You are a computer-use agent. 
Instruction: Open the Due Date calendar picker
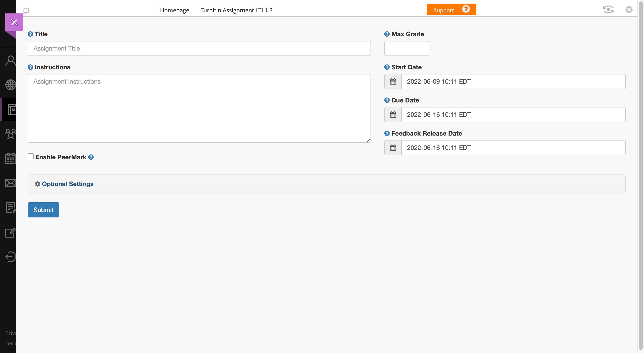click(393, 115)
